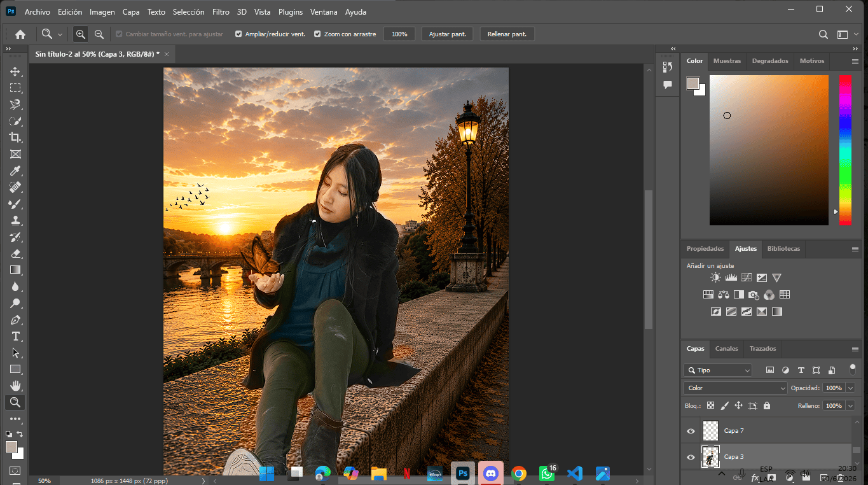Screen dimensions: 868x485
Task: Select the Crop tool
Action: click(x=15, y=137)
